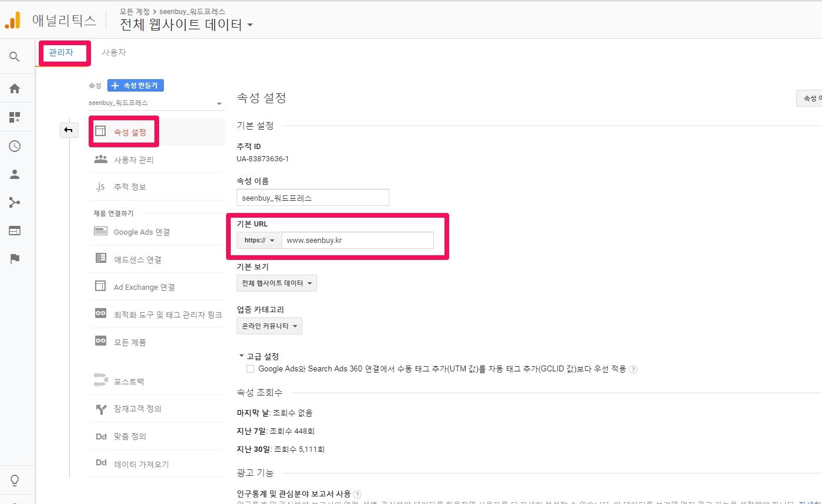Click the lightbulb discover icon
Viewport: 822px width, 504px height.
15,481
